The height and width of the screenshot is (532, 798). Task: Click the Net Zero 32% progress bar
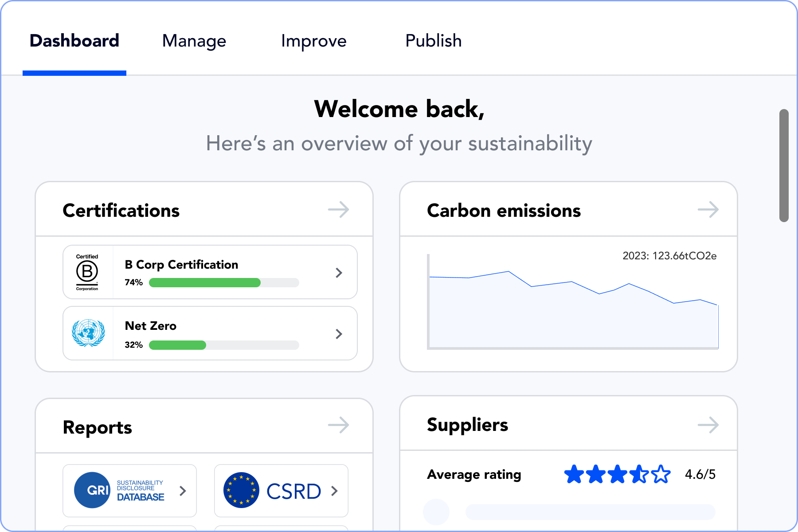(223, 345)
